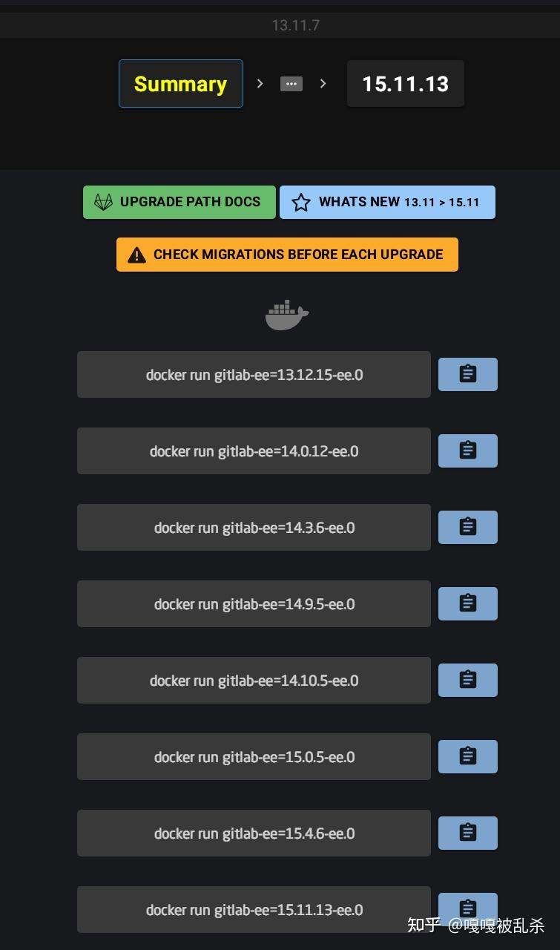Click the docker run gitlab-ee=13.12.15-ee.0 command box
Viewport: 560px width, 950px height.
click(254, 375)
